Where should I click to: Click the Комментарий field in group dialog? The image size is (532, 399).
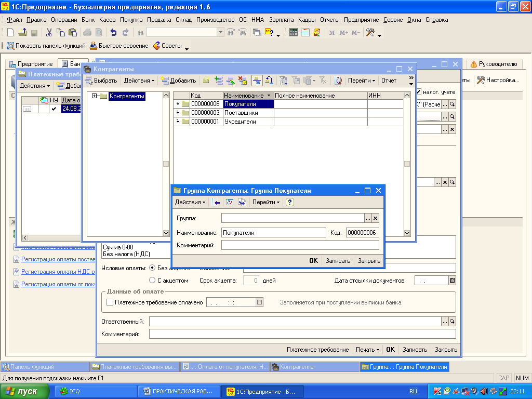point(300,245)
